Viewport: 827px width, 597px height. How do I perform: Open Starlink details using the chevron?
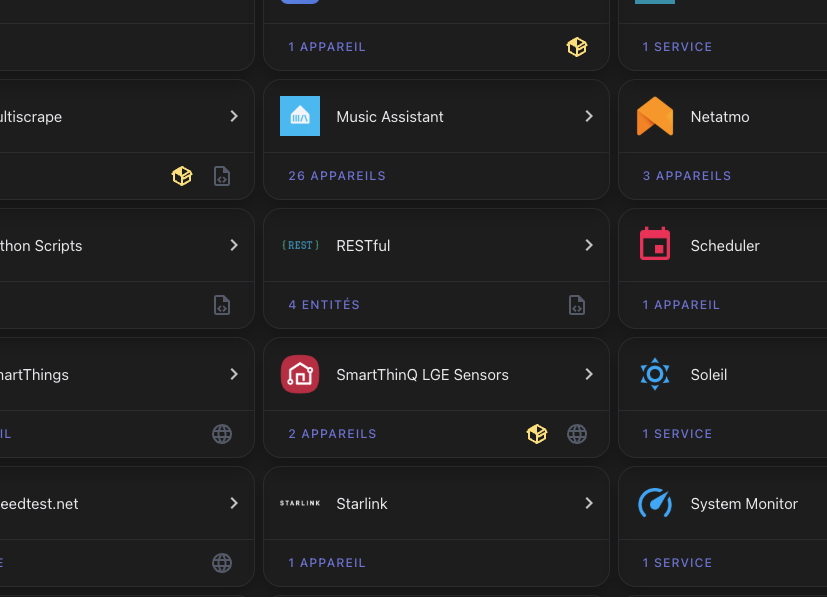click(x=589, y=504)
